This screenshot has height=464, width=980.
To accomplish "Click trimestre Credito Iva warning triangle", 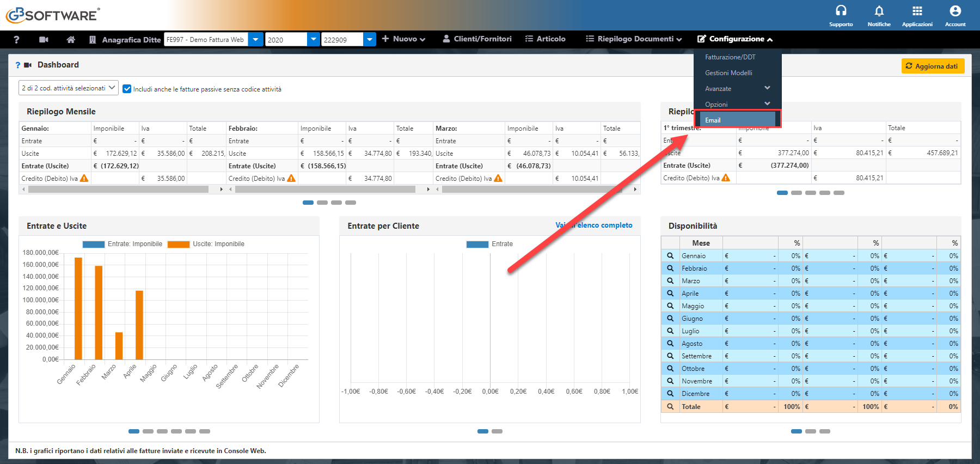I will (726, 178).
